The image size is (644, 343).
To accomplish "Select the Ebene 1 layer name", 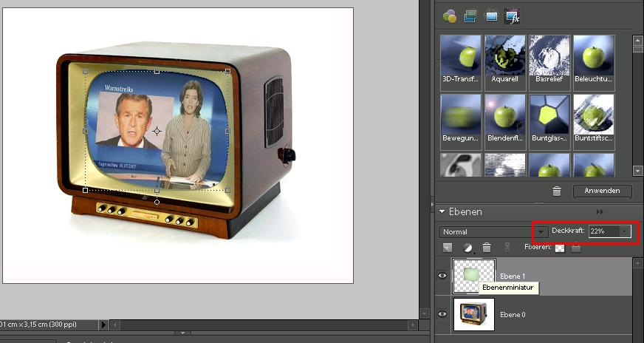I will coord(513,276).
